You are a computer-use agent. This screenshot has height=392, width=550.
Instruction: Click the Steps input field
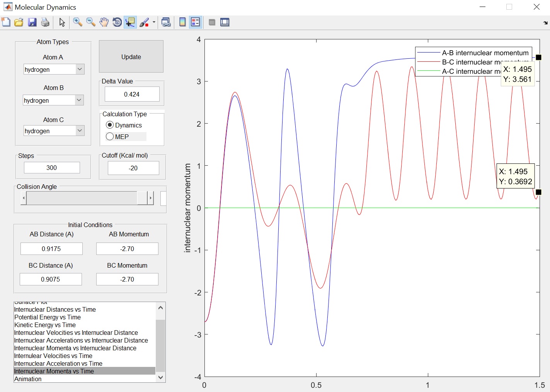52,168
